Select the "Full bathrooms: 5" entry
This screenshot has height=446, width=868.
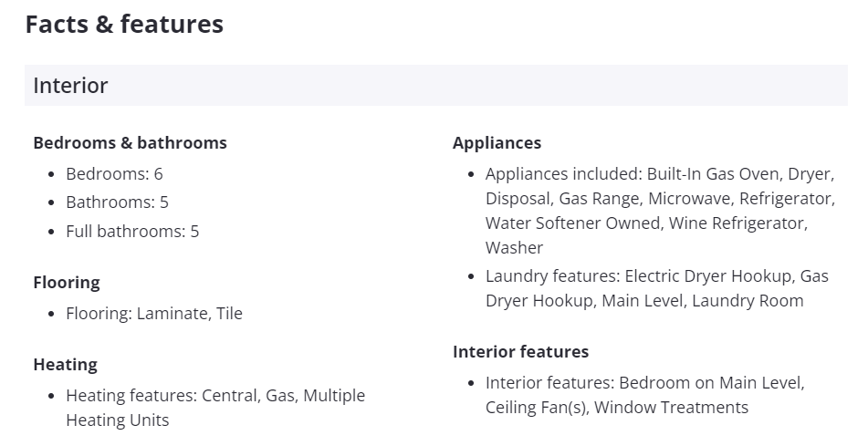click(132, 232)
